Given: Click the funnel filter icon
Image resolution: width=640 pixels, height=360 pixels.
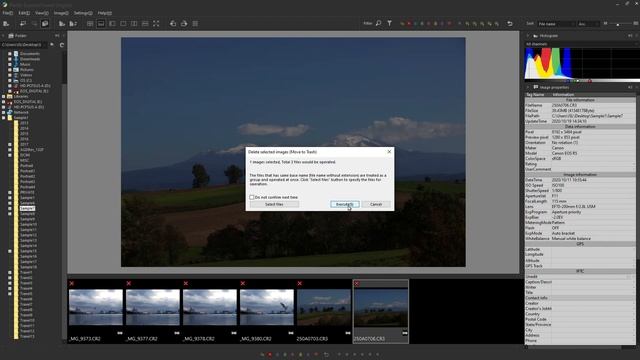Looking at the screenshot, I should pyautogui.click(x=389, y=24).
